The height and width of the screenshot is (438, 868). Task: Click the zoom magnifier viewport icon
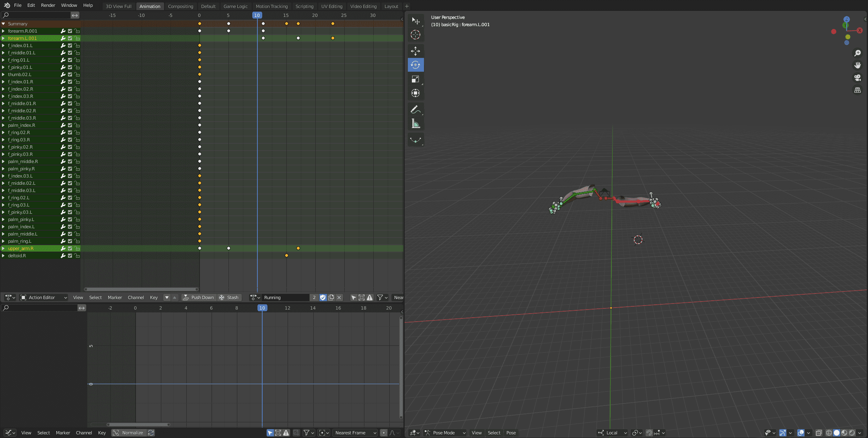(x=858, y=53)
